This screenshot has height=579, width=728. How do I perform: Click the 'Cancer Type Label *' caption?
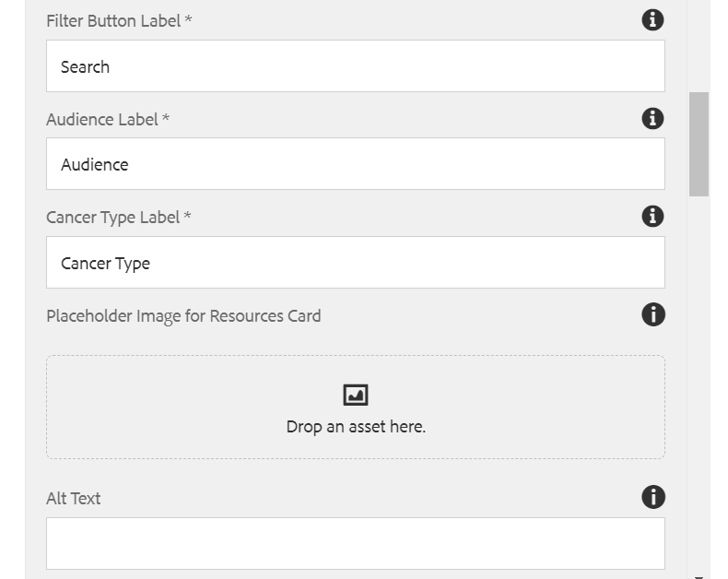(118, 218)
